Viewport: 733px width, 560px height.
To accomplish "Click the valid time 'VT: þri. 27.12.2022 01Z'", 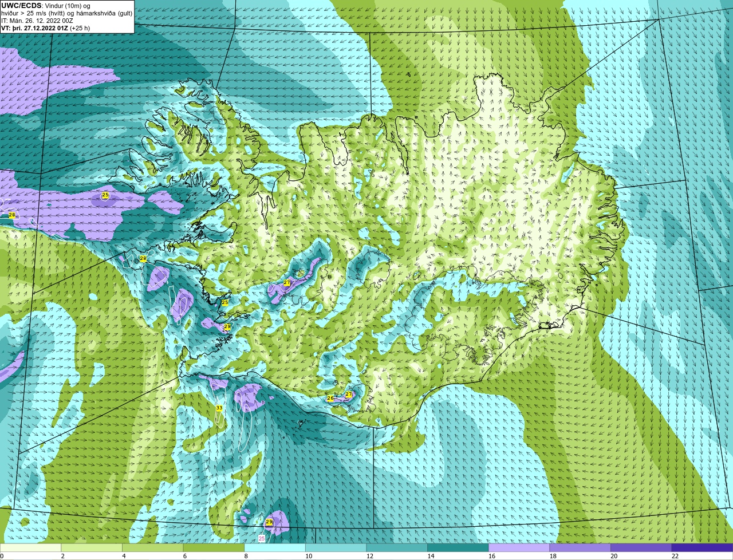I will coord(35,28).
